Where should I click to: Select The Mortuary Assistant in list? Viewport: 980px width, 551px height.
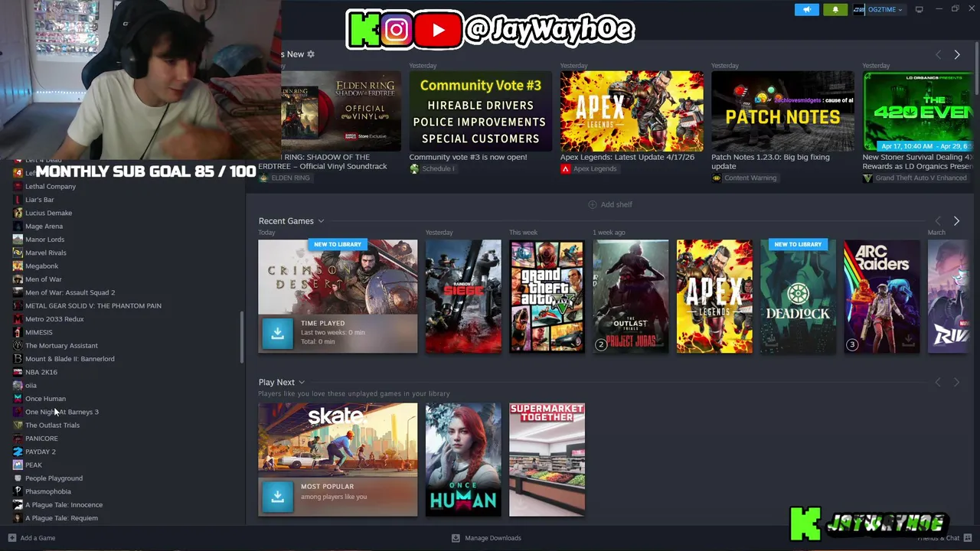click(61, 345)
